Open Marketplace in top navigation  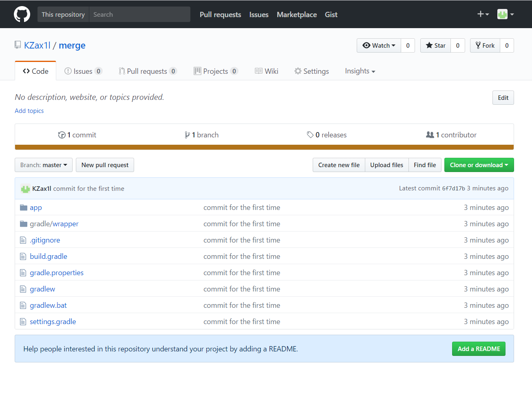[297, 14]
